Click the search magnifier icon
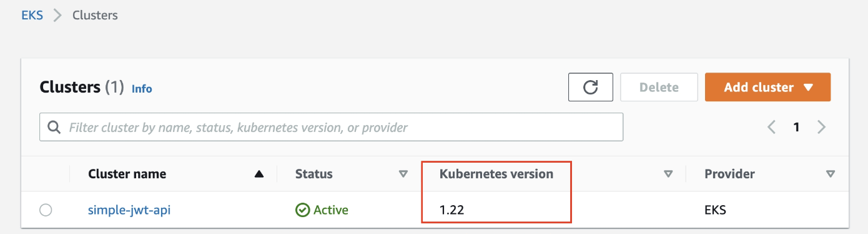This screenshot has height=234, width=868. 54,128
